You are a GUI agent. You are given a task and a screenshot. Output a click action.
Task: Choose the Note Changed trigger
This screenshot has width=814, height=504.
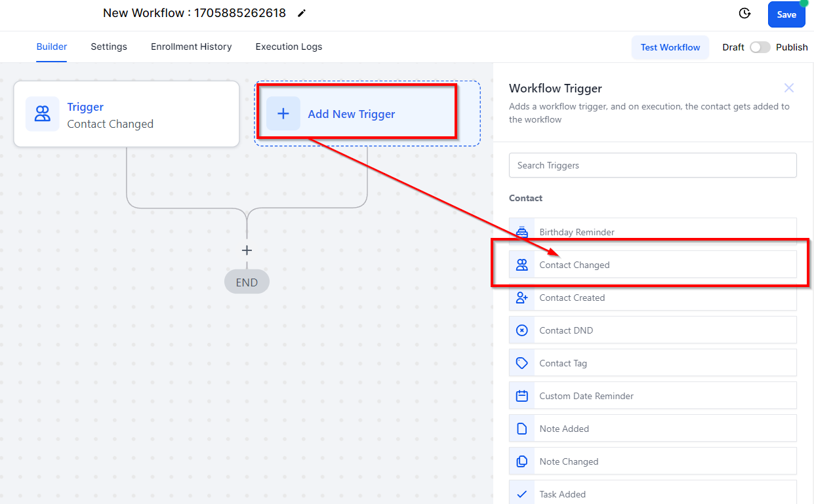point(653,461)
